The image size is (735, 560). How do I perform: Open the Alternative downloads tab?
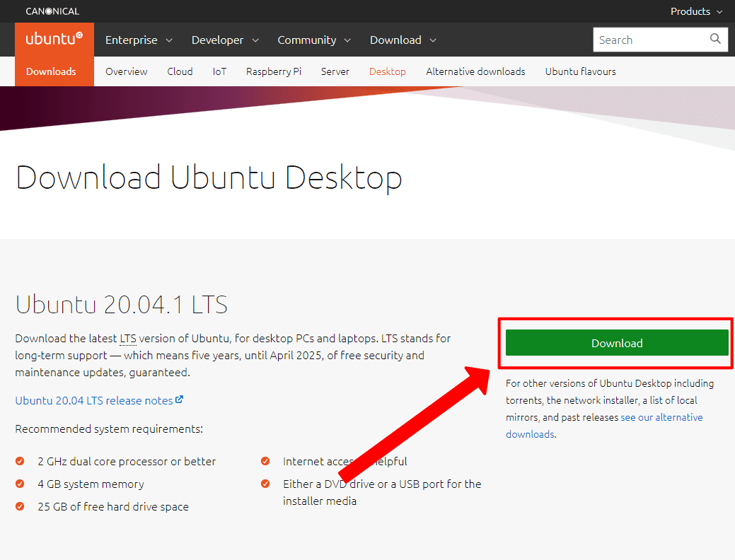[x=475, y=71]
